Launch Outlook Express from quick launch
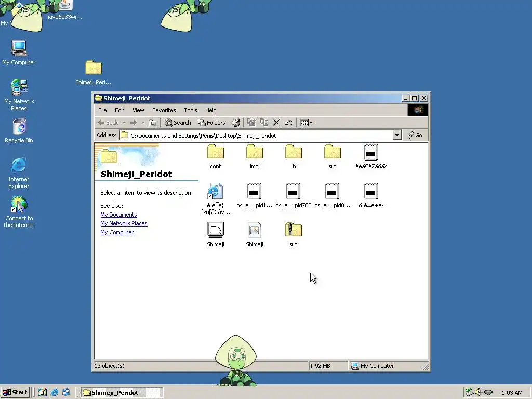The width and height of the screenshot is (532, 399). [x=66, y=393]
